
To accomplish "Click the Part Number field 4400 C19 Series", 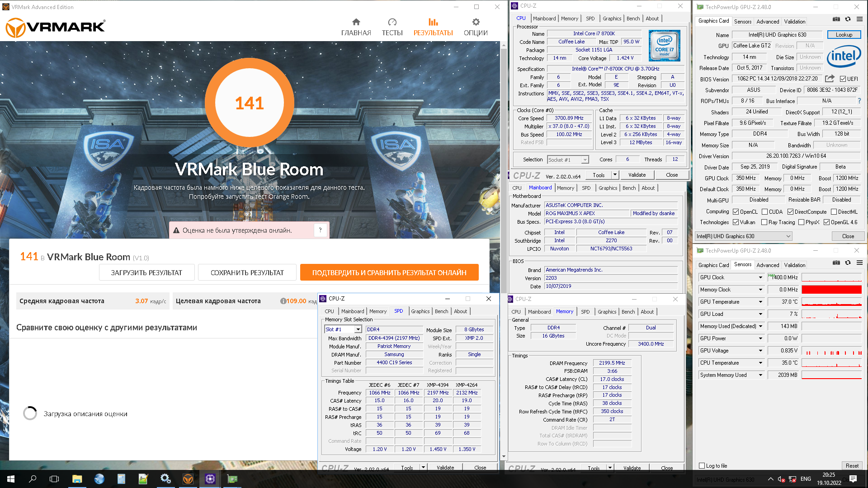I will [394, 362].
